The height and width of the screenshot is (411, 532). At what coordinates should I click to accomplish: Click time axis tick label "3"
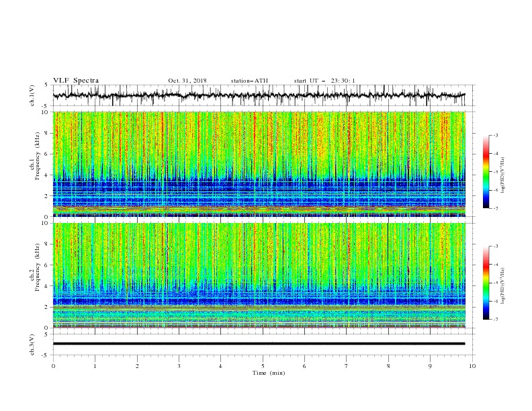coord(179,366)
